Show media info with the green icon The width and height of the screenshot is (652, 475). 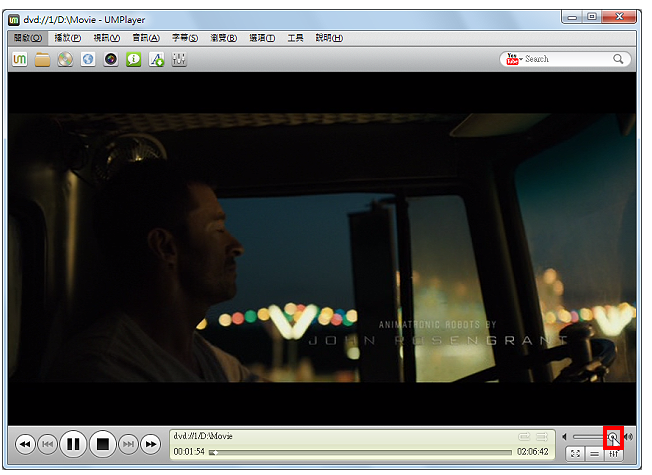(x=133, y=59)
